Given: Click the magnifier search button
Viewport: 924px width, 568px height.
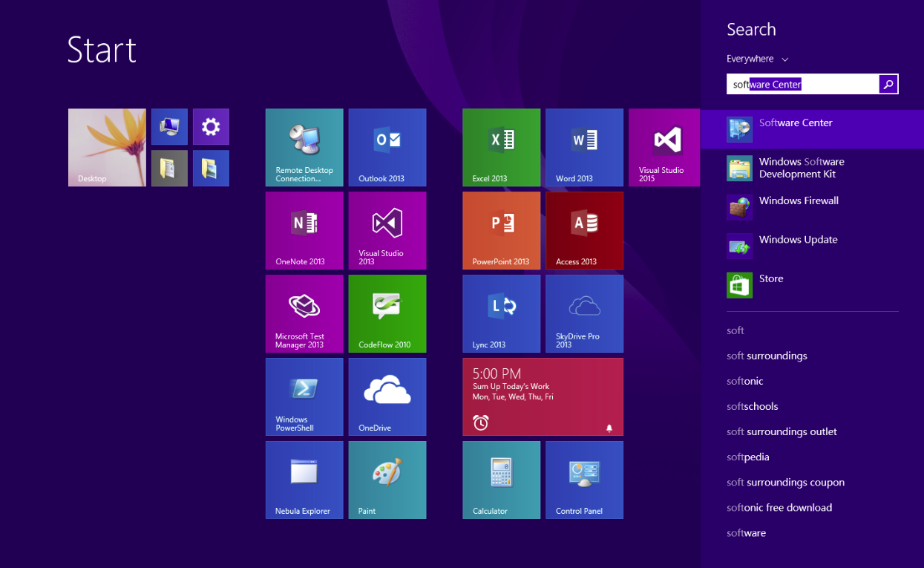Looking at the screenshot, I should (x=888, y=85).
